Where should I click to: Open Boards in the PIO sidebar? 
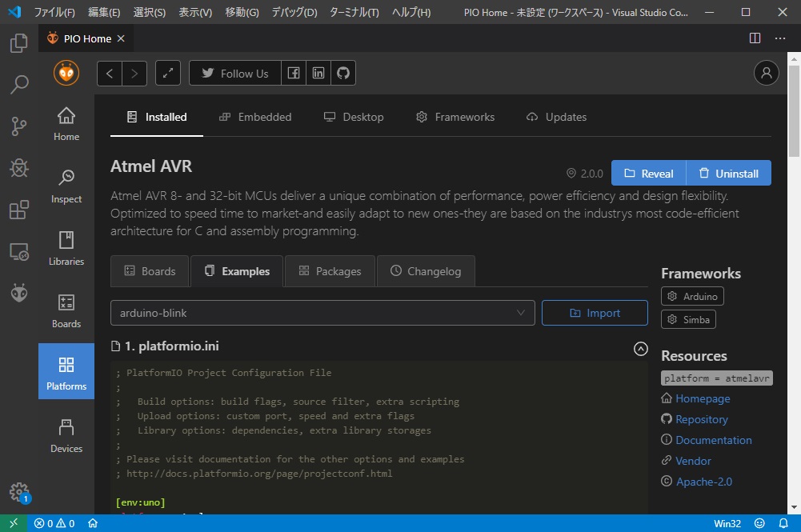coord(66,311)
